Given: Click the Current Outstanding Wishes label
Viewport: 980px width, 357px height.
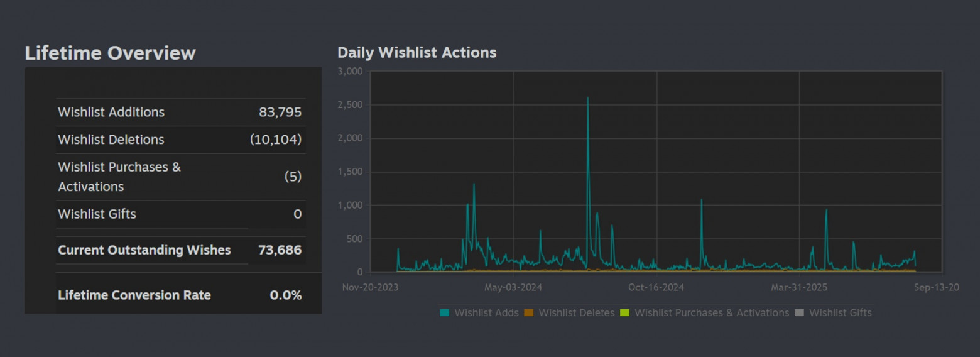Looking at the screenshot, I should pos(144,250).
